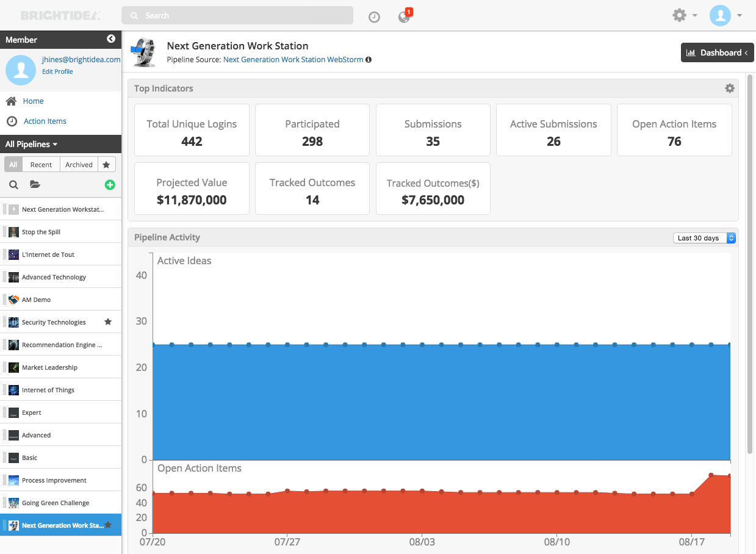The width and height of the screenshot is (756, 554).
Task: Click the Home house icon
Action: 11,101
